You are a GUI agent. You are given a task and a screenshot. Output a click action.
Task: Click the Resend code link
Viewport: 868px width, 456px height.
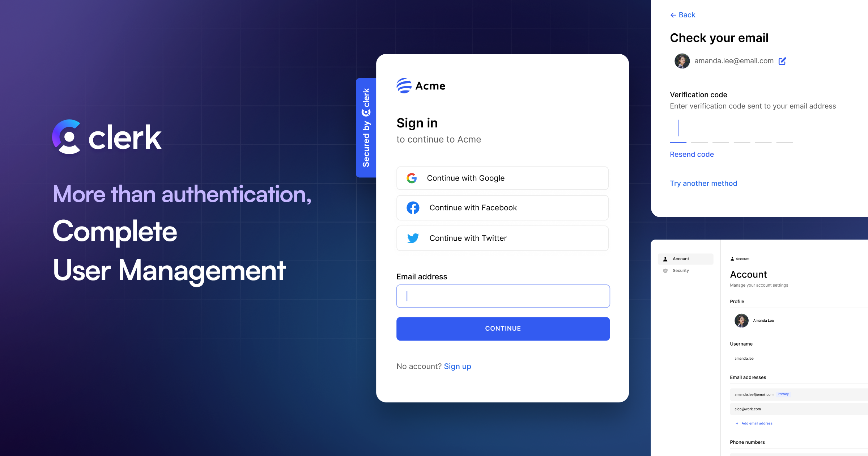(692, 154)
